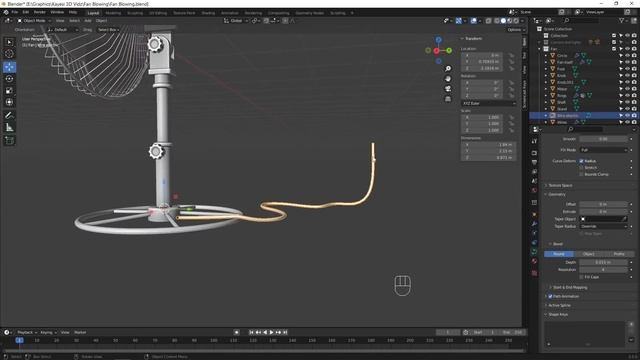Click the outliner filter funnel icon
Viewport: 640px width, 360px height.
pos(622,20)
